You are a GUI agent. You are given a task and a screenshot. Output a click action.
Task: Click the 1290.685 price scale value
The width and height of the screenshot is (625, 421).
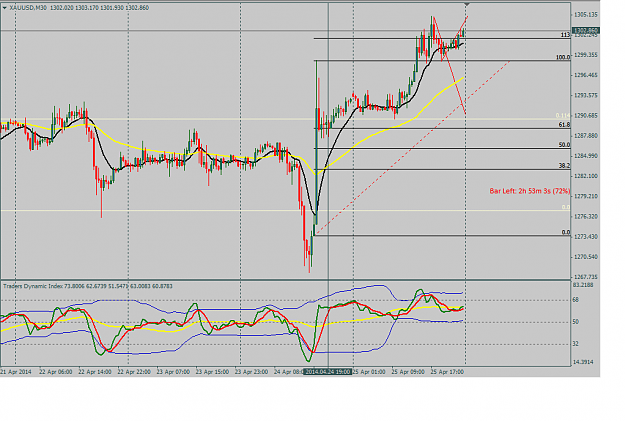click(x=586, y=116)
